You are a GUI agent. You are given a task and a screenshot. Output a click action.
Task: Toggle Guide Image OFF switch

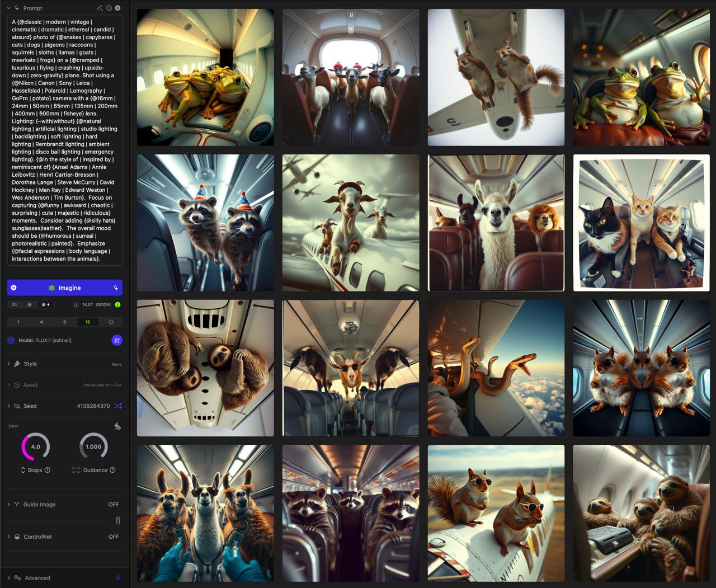pyautogui.click(x=114, y=505)
